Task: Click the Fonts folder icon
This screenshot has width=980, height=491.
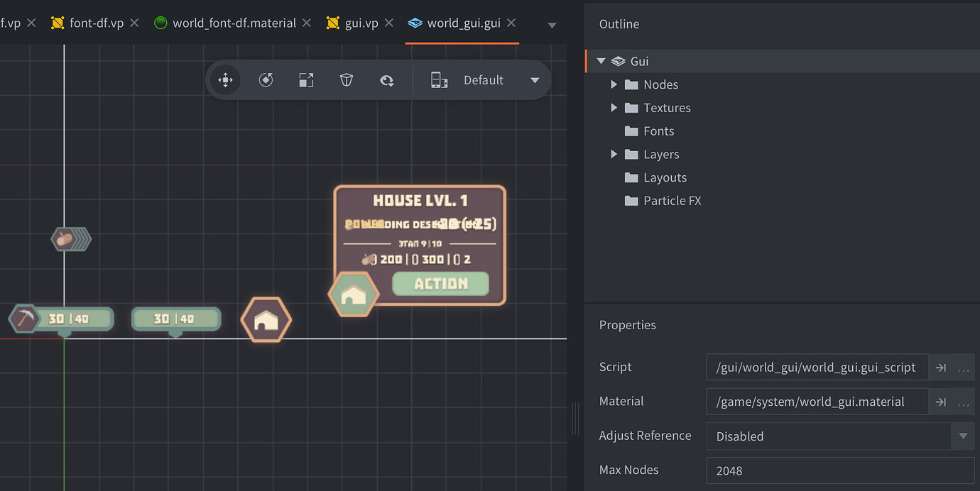Action: [631, 131]
